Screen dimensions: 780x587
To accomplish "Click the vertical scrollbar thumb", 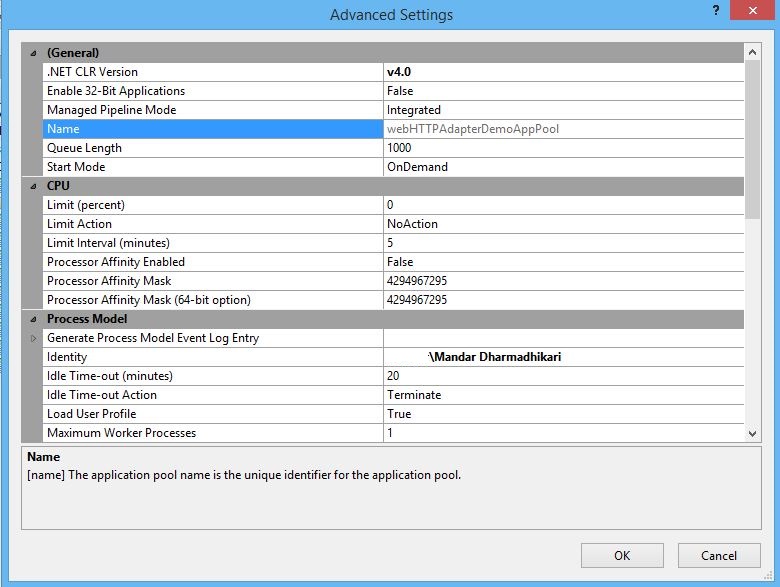I will point(752,139).
